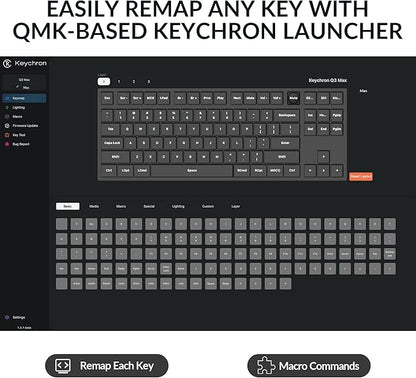Select layer 2 tab

134,81
